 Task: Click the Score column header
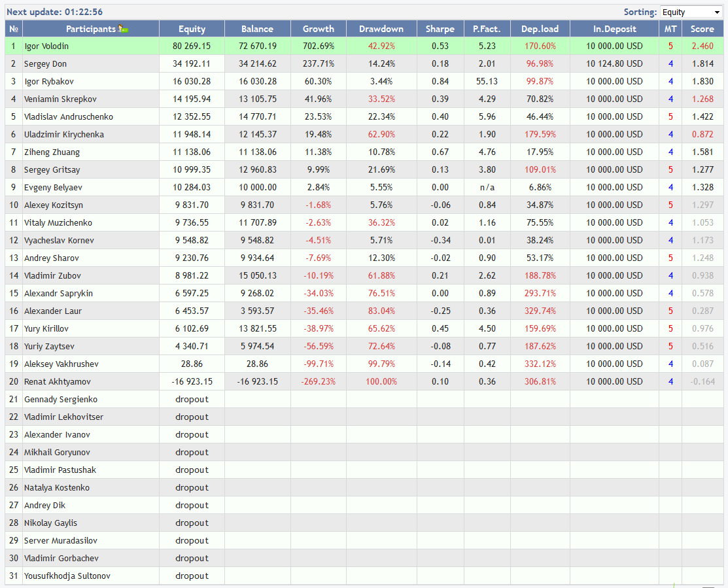[x=702, y=29]
